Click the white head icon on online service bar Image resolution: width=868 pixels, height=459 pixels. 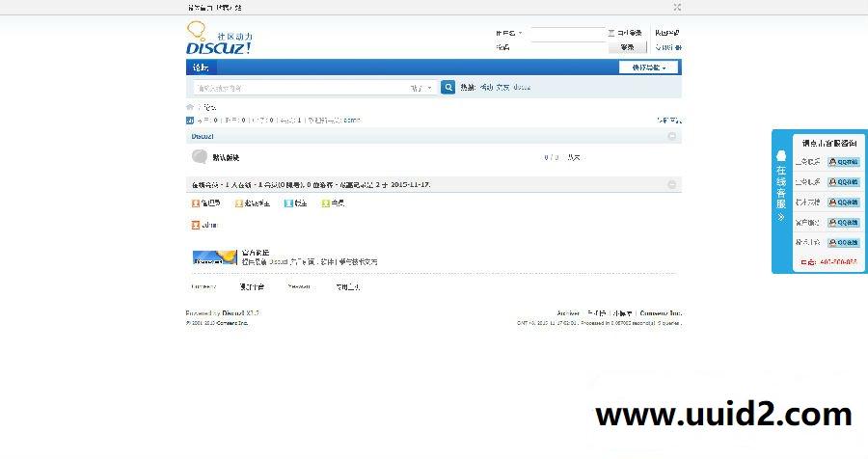[x=781, y=155]
